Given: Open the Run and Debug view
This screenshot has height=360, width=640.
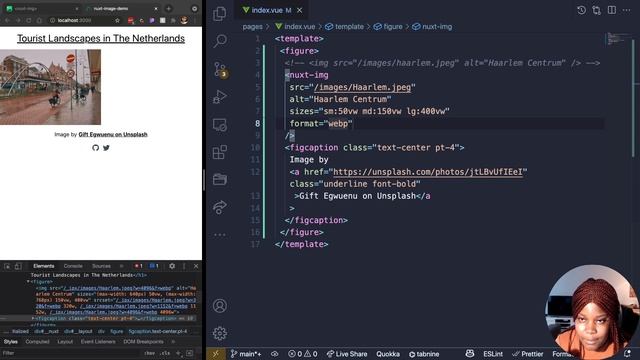Looking at the screenshot, I should pyautogui.click(x=220, y=97).
